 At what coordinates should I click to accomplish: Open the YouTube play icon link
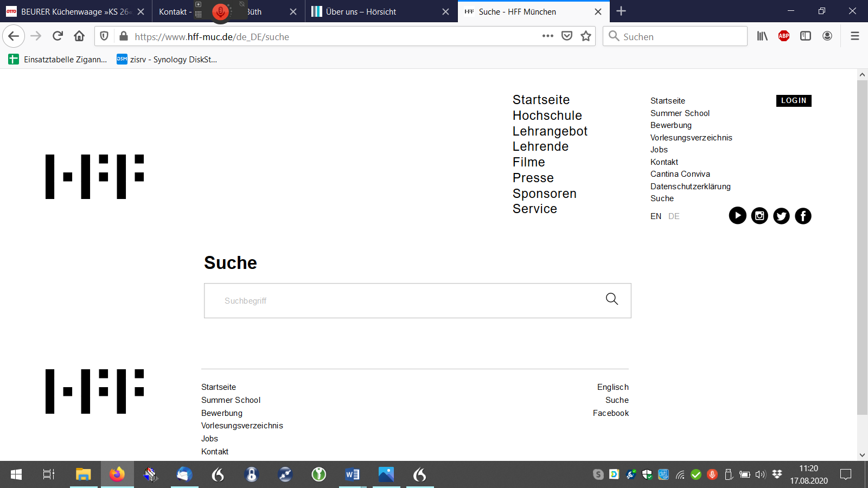click(x=737, y=216)
